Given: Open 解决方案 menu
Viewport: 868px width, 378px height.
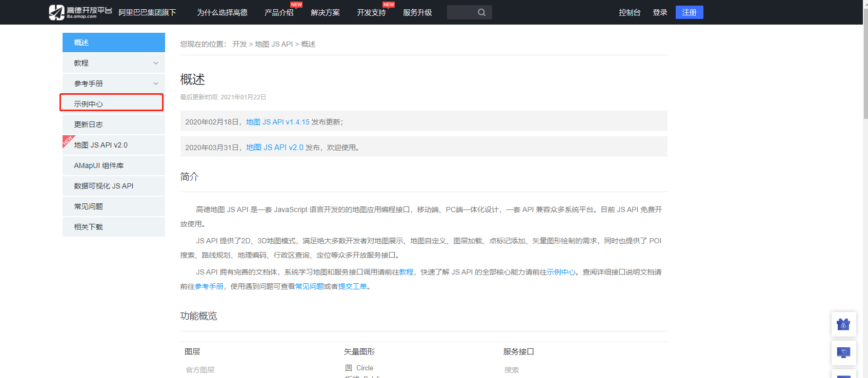Looking at the screenshot, I should (325, 12).
